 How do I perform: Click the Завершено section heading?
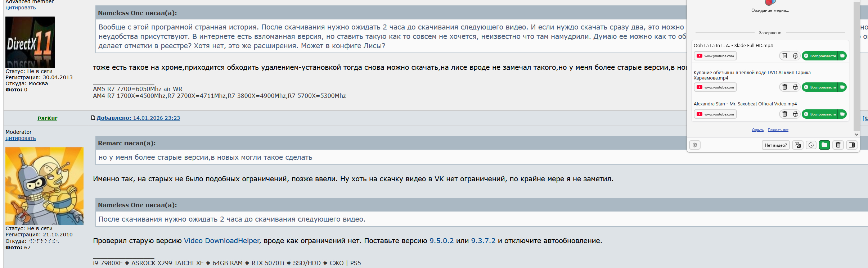[x=770, y=33]
